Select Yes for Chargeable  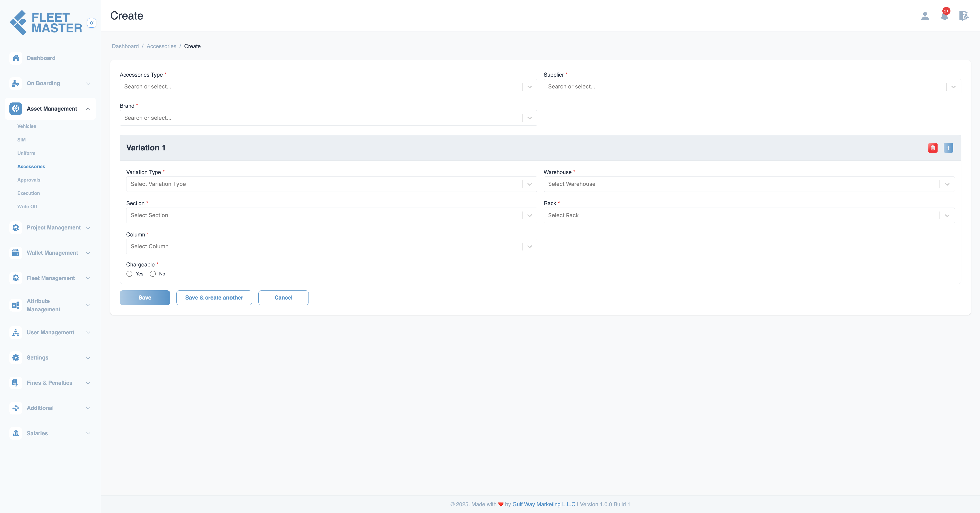coord(129,274)
